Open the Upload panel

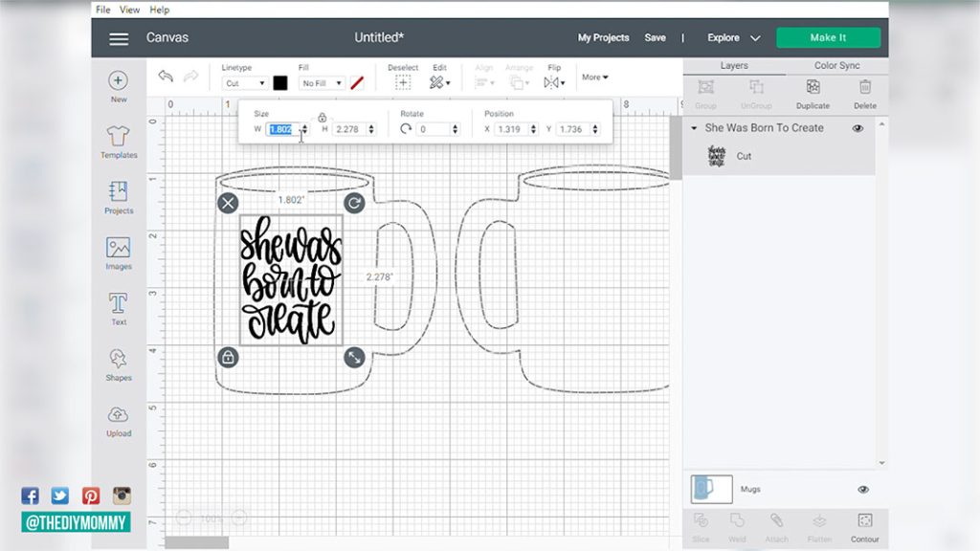coord(118,421)
